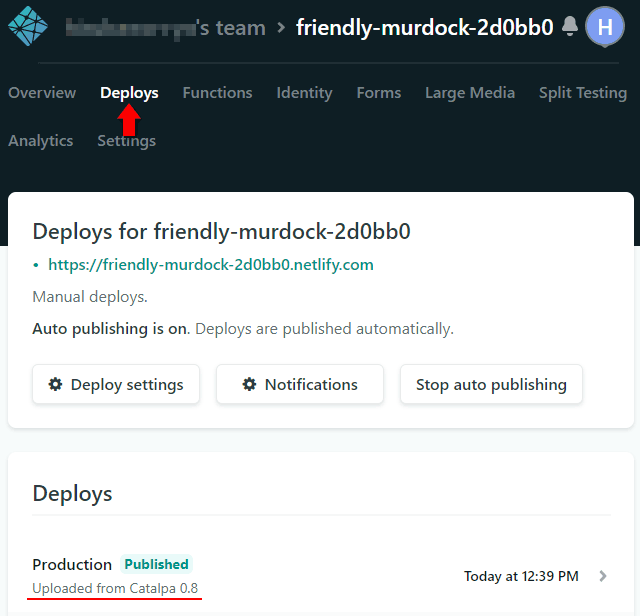Click the friendly-murdock-2d0bb0 site name in header
Viewport: 640px width, 616px height.
pos(424,28)
